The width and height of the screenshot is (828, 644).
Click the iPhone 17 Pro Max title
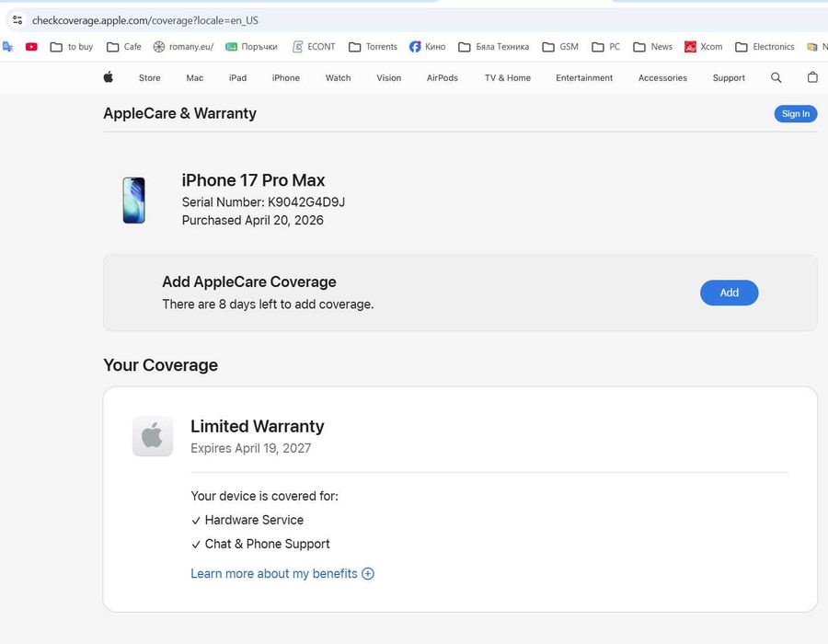click(x=253, y=180)
